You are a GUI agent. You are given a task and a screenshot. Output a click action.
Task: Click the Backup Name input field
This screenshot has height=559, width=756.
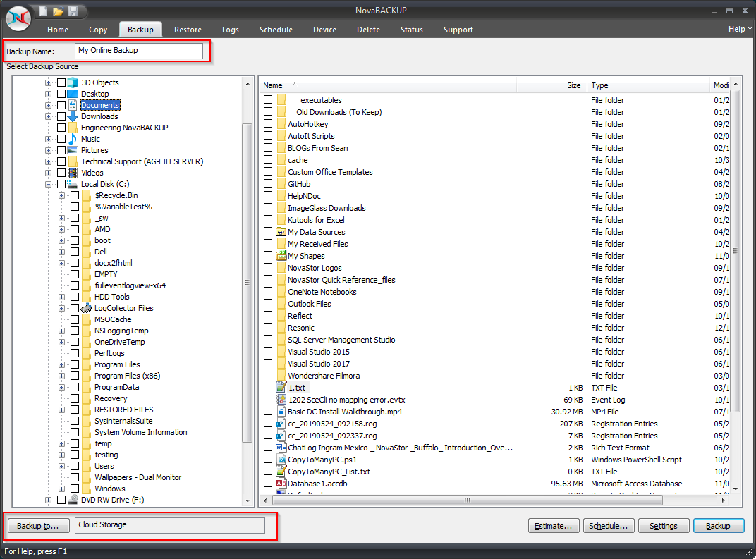click(x=139, y=51)
